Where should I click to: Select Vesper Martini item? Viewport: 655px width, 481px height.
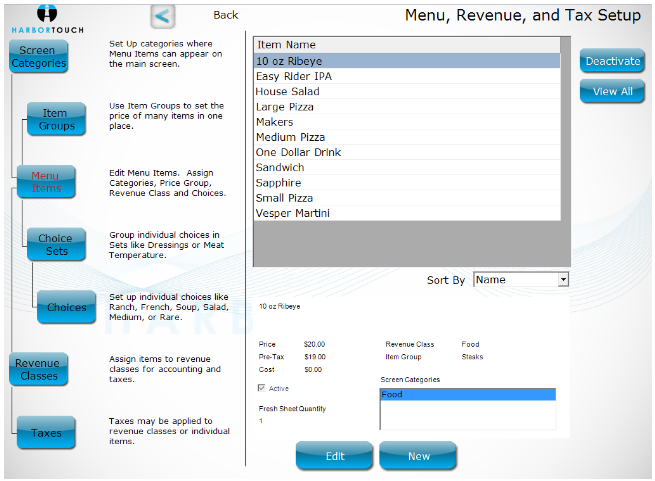pos(292,213)
